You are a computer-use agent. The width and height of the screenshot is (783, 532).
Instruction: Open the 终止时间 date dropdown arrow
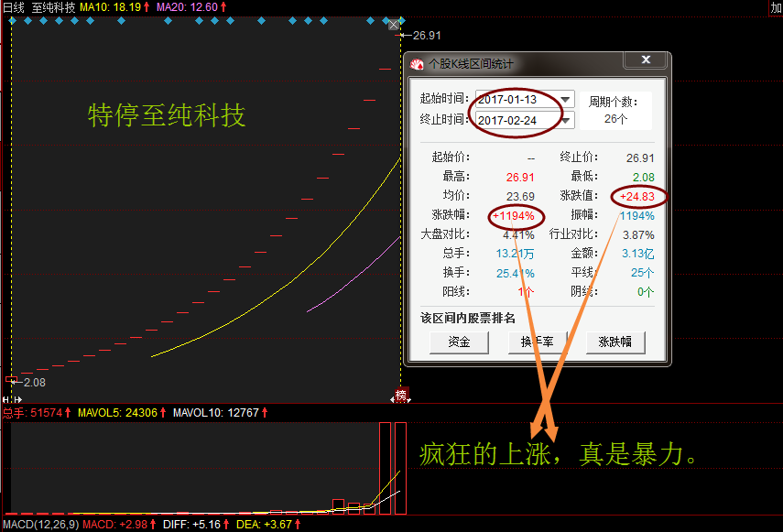click(x=566, y=120)
